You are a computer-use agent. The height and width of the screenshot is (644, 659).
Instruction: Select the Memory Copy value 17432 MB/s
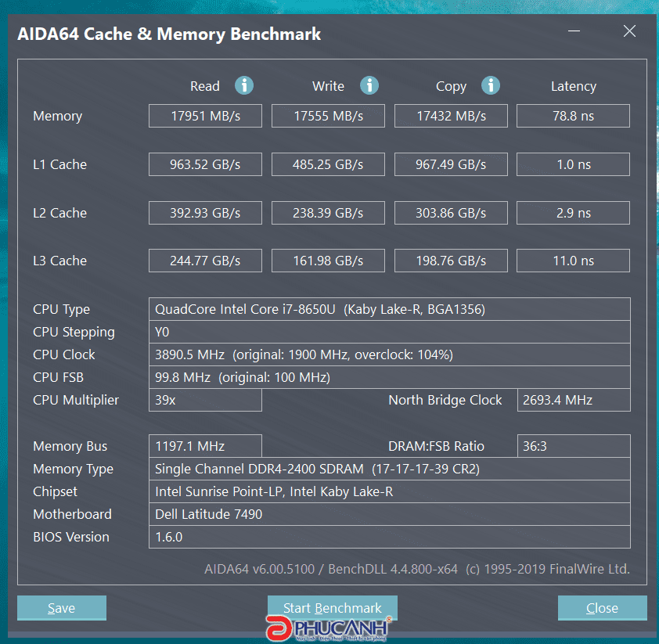click(451, 116)
